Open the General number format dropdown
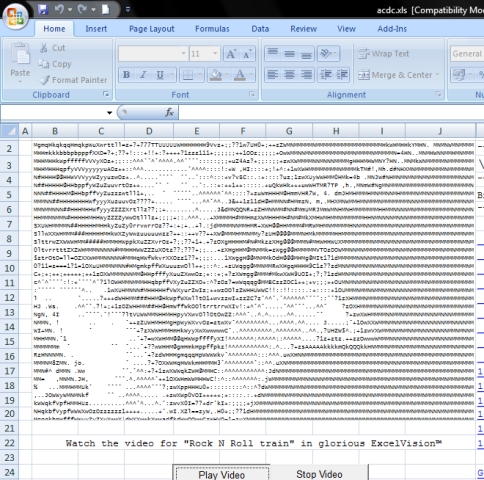 [467, 54]
